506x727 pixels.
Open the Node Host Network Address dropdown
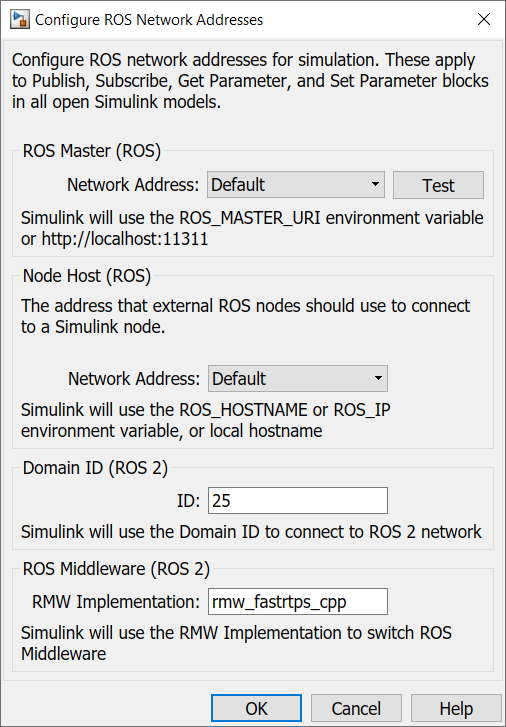[298, 378]
